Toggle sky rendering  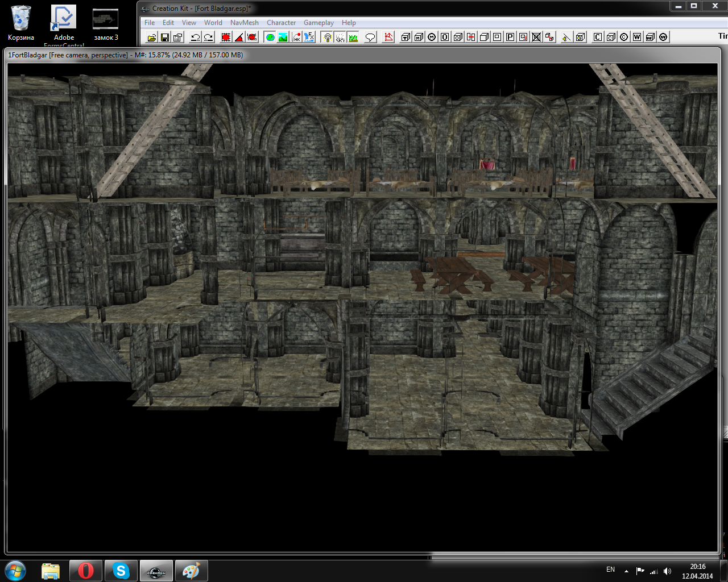point(340,37)
